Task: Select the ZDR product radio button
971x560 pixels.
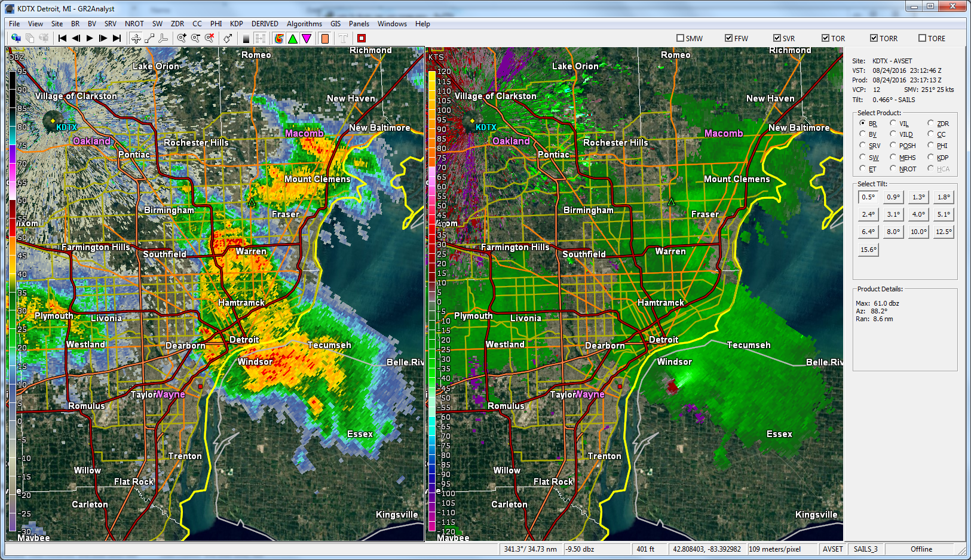Action: click(930, 124)
